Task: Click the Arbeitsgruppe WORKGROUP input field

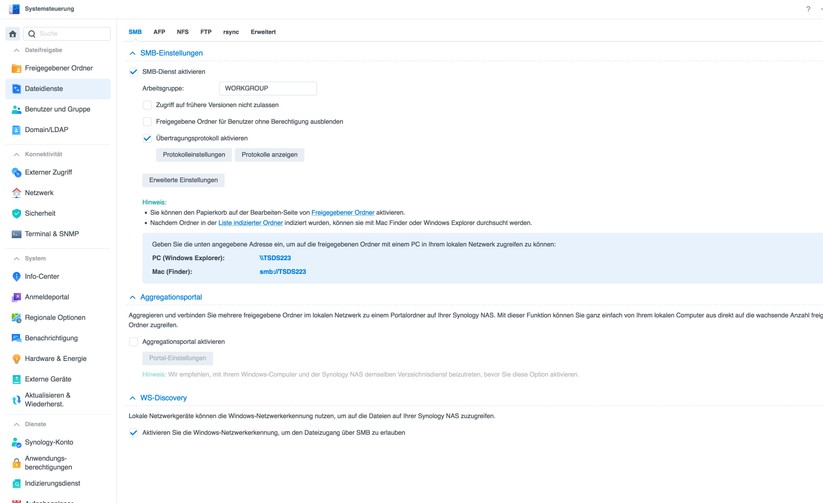Action: click(268, 88)
